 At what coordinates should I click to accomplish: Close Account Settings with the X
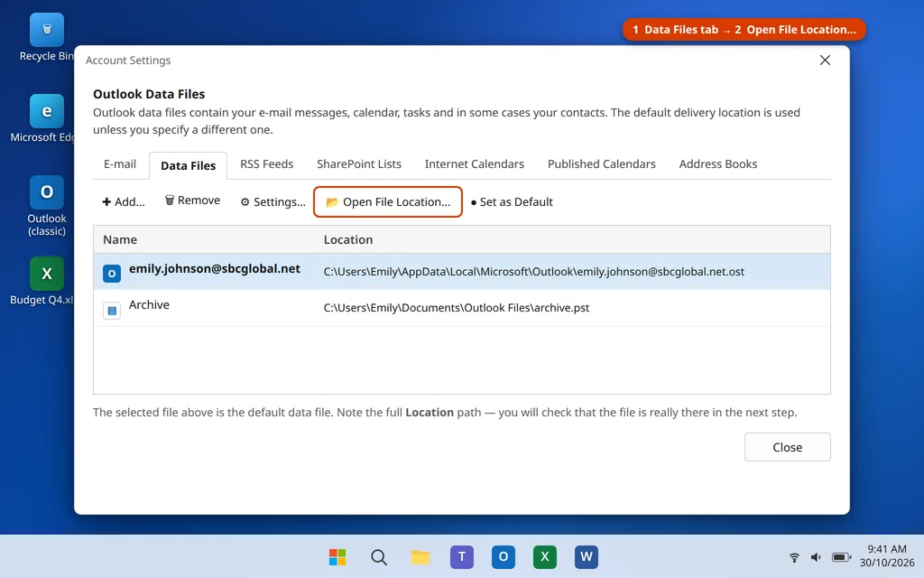click(825, 61)
